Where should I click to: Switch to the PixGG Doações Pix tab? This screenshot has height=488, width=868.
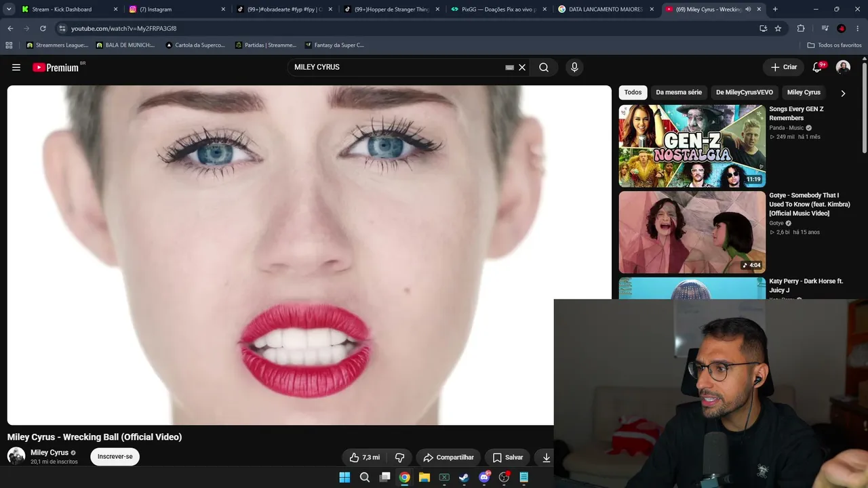(500, 9)
